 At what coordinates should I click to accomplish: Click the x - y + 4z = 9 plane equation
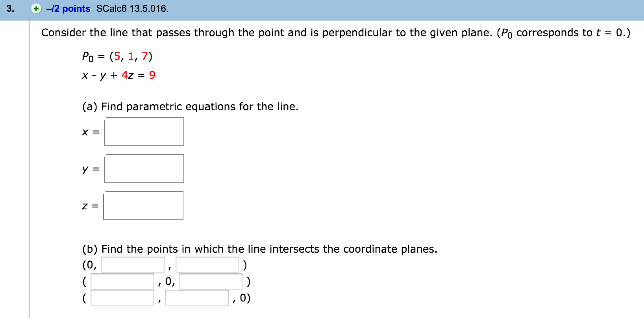click(x=118, y=75)
